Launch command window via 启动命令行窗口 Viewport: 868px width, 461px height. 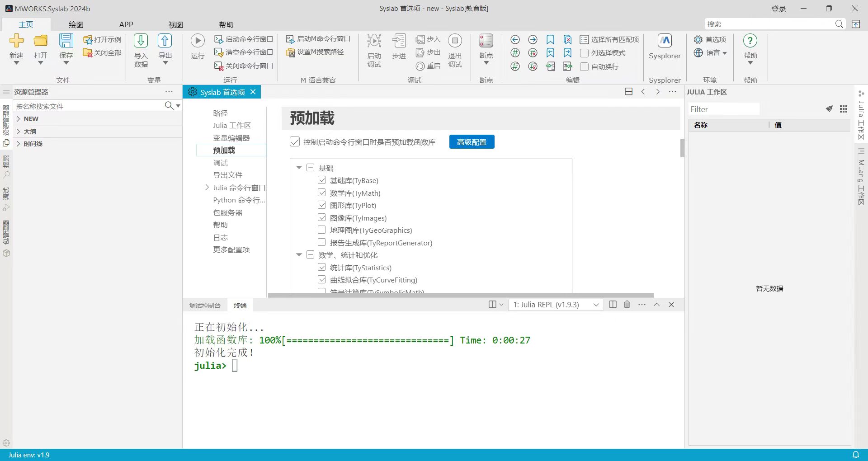(x=244, y=39)
